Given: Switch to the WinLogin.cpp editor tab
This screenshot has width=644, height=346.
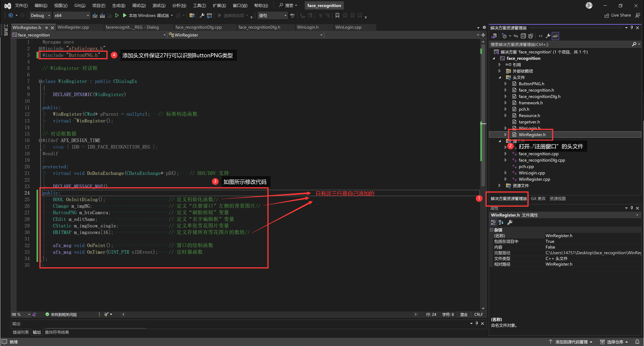Looking at the screenshot, I should point(348,27).
